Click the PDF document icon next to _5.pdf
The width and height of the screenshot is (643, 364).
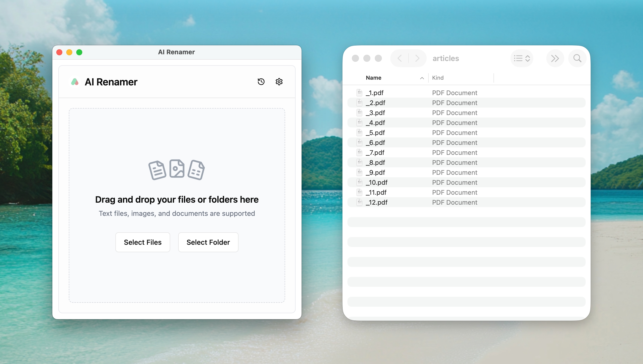coord(359,132)
